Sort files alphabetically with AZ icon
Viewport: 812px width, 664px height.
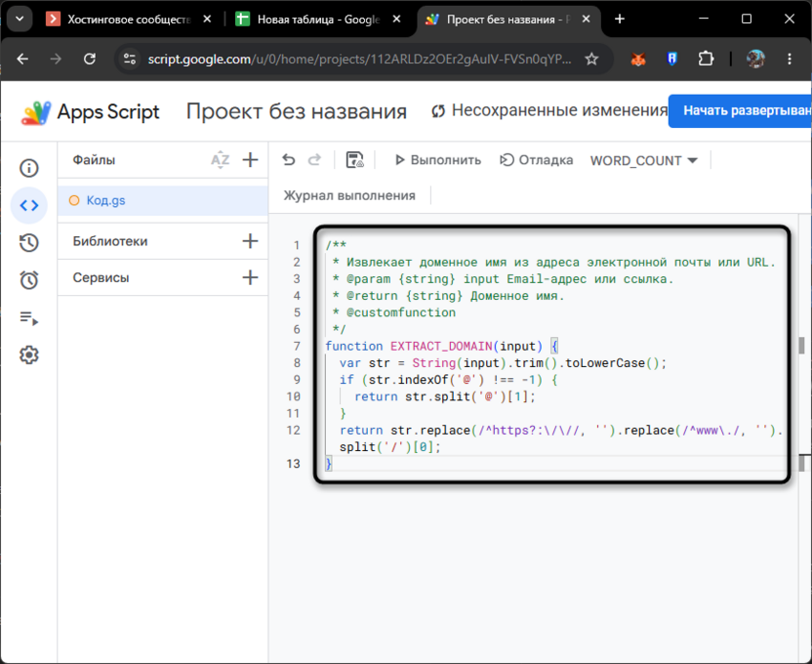[221, 160]
